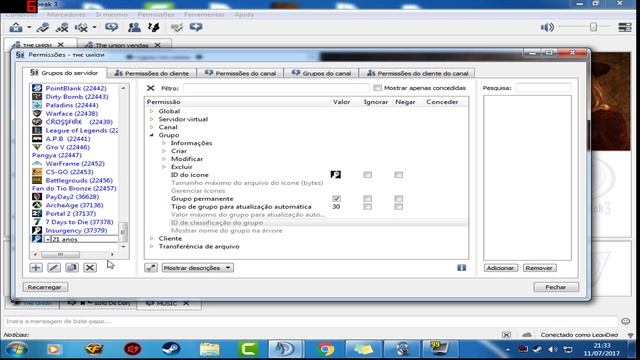Clear the Filtro field with the X icon

(151, 88)
